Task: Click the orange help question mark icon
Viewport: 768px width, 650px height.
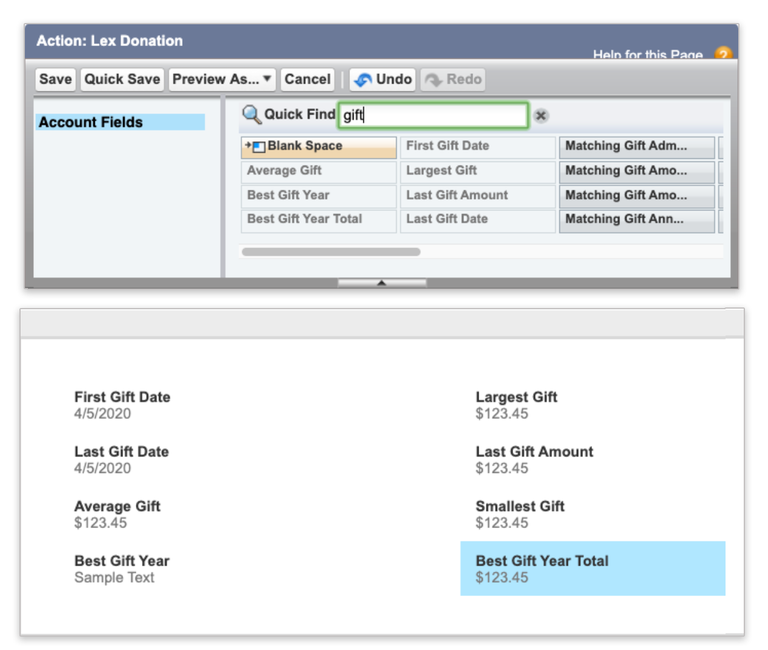Action: (723, 53)
